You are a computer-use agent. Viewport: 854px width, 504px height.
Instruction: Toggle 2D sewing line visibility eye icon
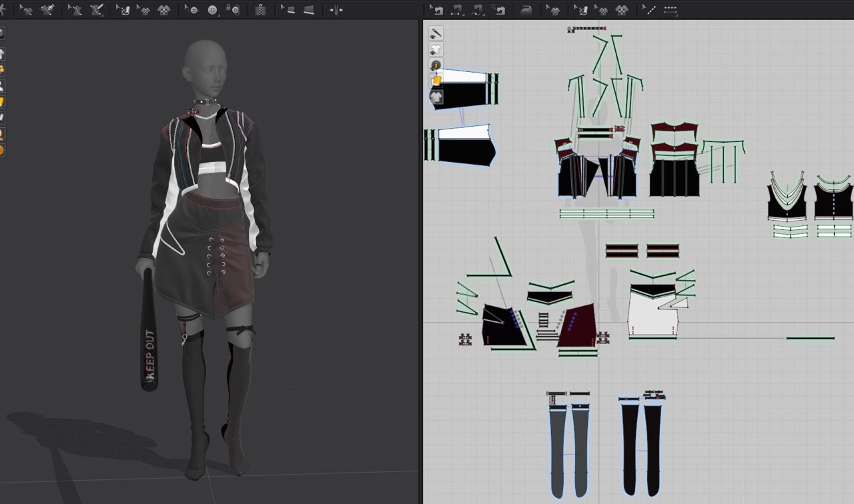[436, 33]
